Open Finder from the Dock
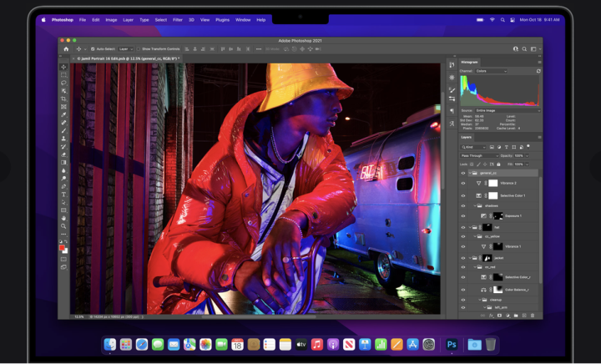 click(x=110, y=344)
